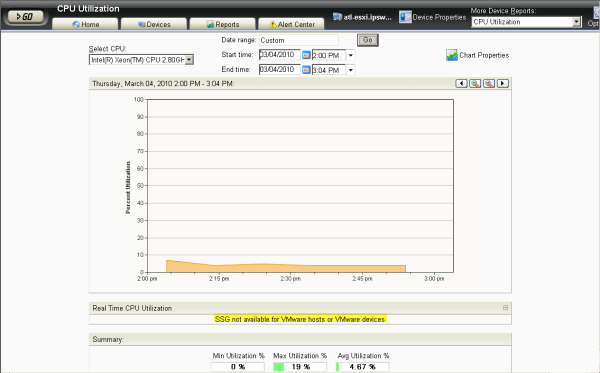
Task: Click the Min Utilization 0 % value
Action: [238, 366]
